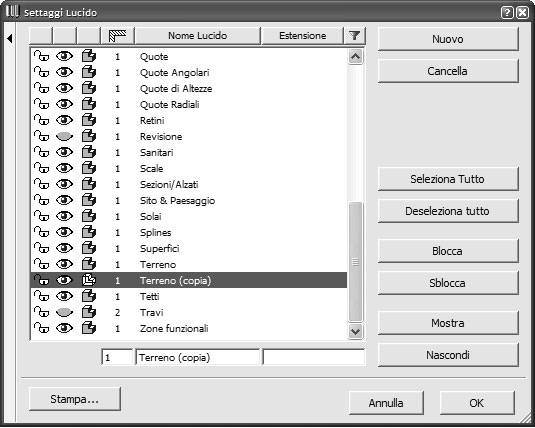Click the layer name field containing Terreno (copia)

click(198, 357)
